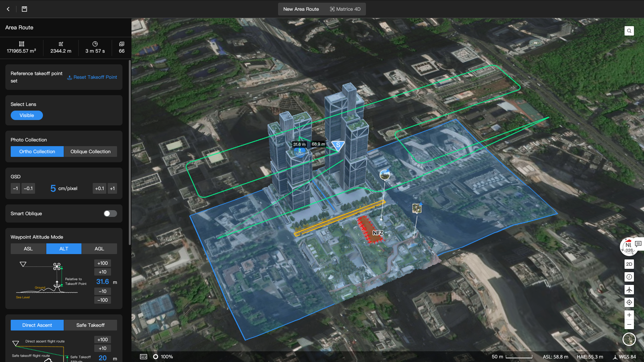Click the 31.6 m map altitude label
This screenshot has width=644, height=362.
click(x=300, y=144)
